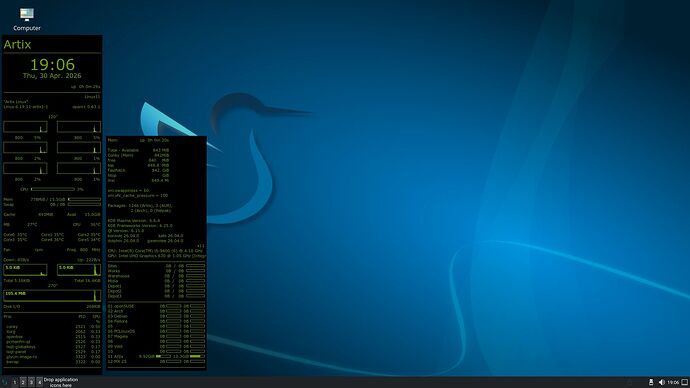Click the CPU usage bar in Conky

[x=52, y=189]
